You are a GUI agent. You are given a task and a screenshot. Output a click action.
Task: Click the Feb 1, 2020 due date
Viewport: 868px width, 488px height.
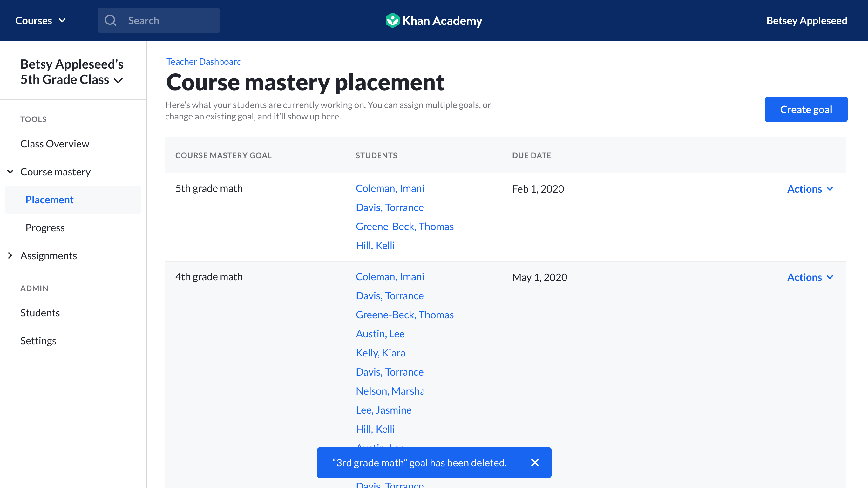pyautogui.click(x=538, y=189)
